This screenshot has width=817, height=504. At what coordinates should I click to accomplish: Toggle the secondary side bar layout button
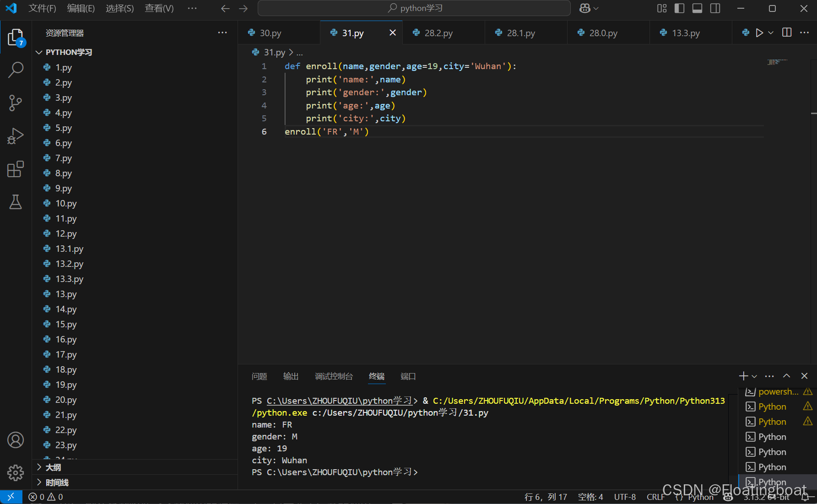coord(715,8)
